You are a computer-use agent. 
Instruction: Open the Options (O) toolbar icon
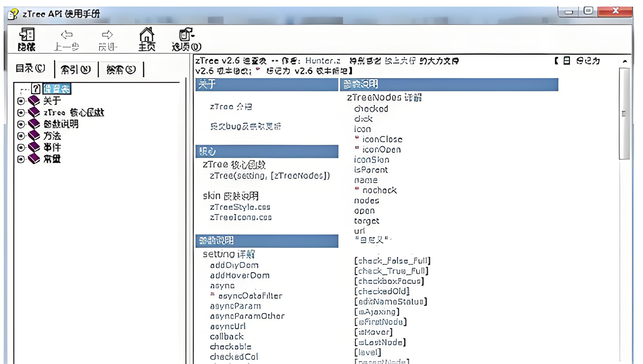(x=186, y=34)
